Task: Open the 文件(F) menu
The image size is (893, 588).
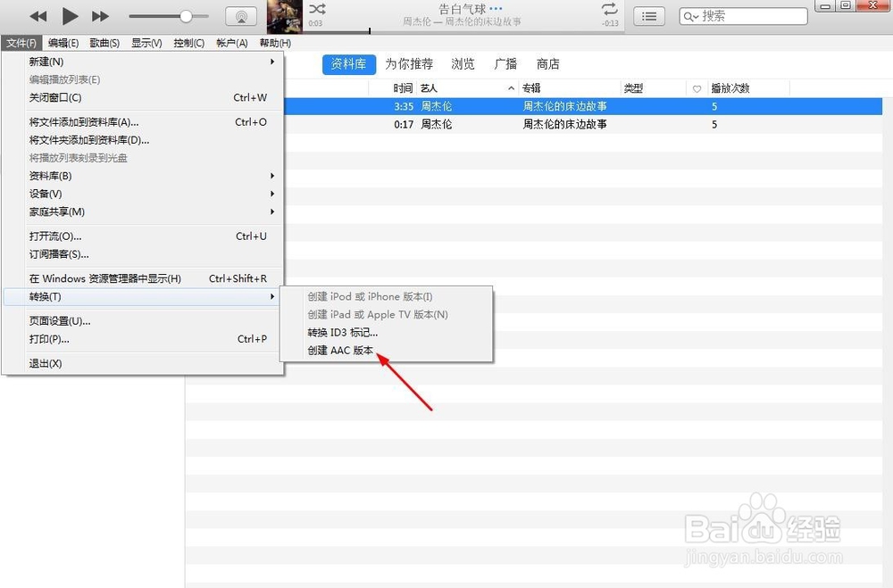Action: pyautogui.click(x=21, y=43)
